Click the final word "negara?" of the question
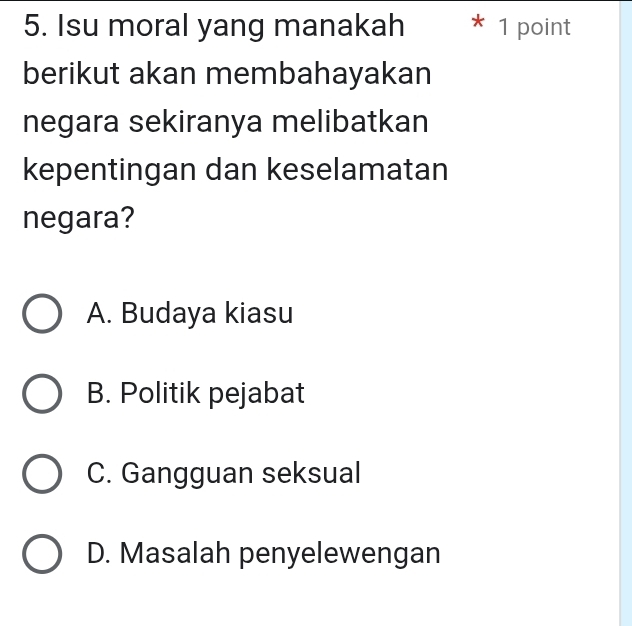Viewport: 632px width, 626px height. pyautogui.click(x=79, y=218)
